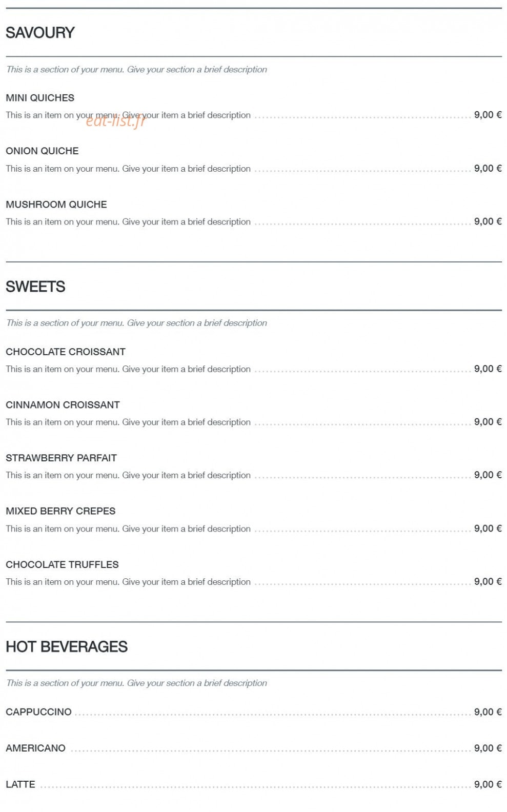Open the CINNAMON CROISSANT item

click(x=63, y=405)
